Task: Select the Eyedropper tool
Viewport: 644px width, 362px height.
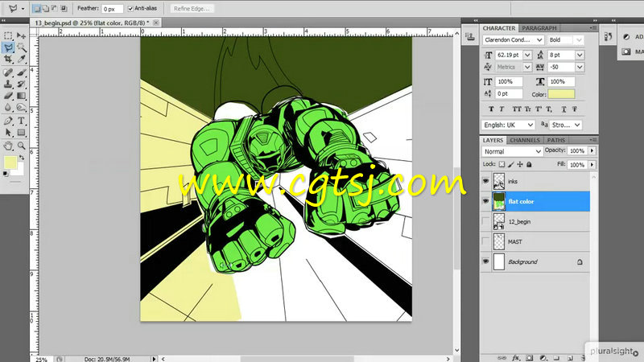Action: 22,59
